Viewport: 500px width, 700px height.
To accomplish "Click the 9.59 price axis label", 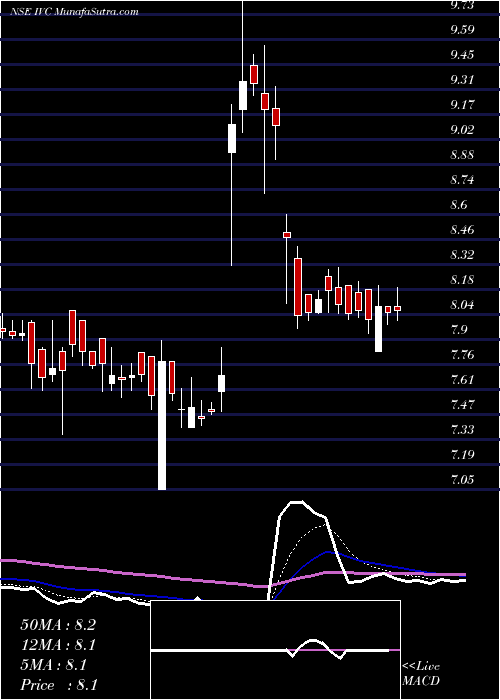I will click(463, 30).
